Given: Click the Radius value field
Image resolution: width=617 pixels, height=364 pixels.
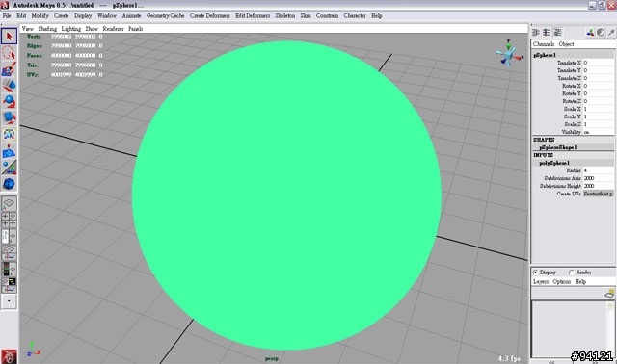Looking at the screenshot, I should (x=598, y=170).
